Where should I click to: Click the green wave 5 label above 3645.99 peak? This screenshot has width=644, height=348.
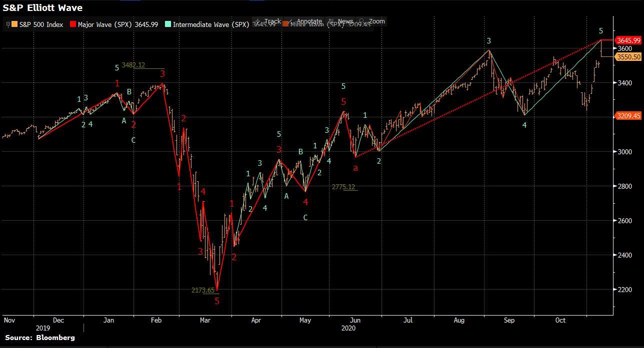(601, 31)
